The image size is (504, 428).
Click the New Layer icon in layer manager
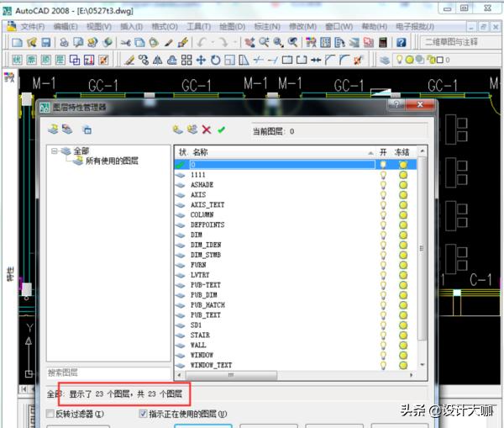(x=177, y=129)
